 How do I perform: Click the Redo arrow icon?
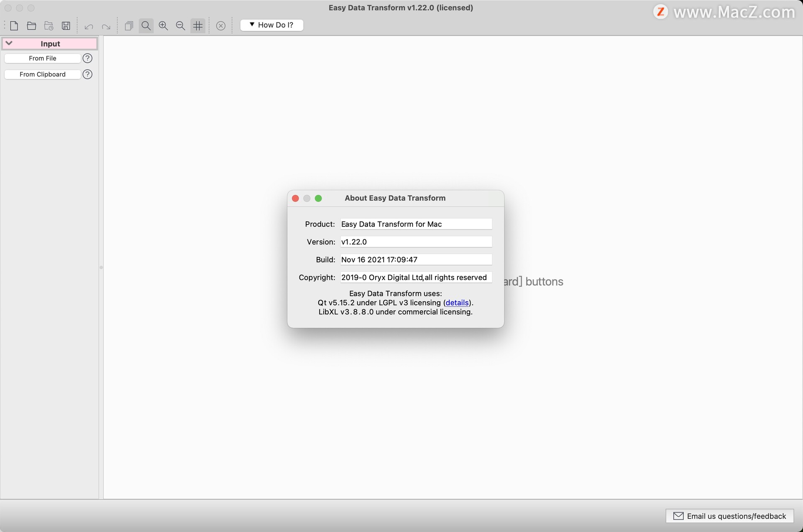pos(106,27)
